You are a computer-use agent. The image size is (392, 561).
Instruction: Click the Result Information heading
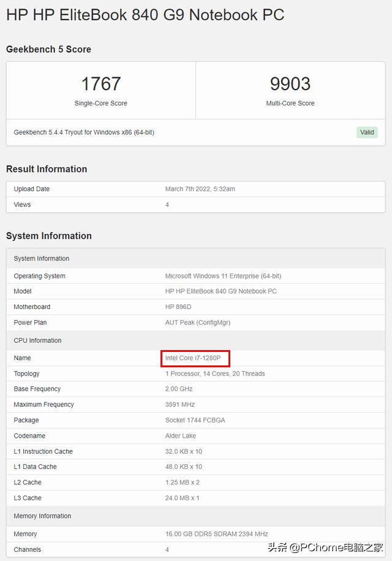coord(47,169)
